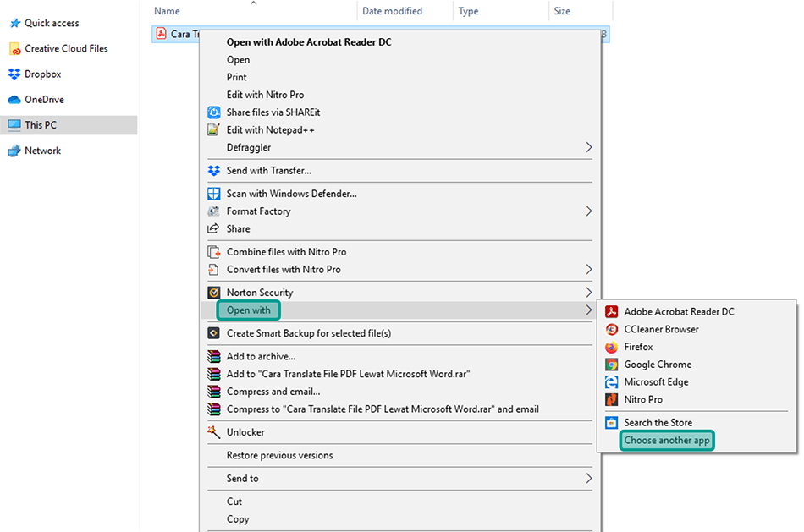
Task: Click the Convert files Nitro Pro icon
Action: pyautogui.click(x=213, y=269)
